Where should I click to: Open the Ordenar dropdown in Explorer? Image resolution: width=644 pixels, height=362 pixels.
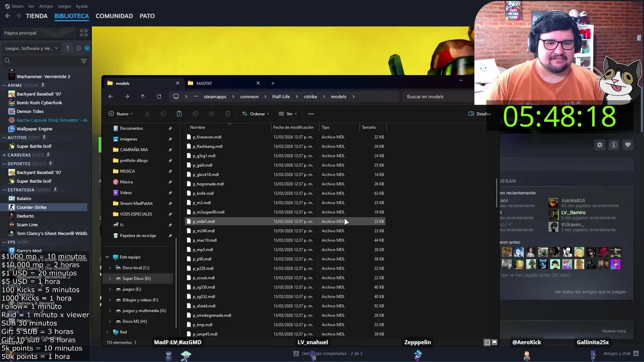coord(256,114)
